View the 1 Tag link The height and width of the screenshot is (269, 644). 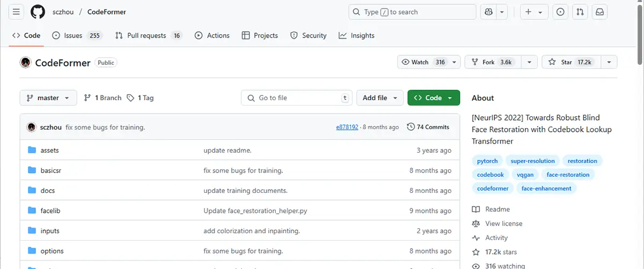point(141,98)
